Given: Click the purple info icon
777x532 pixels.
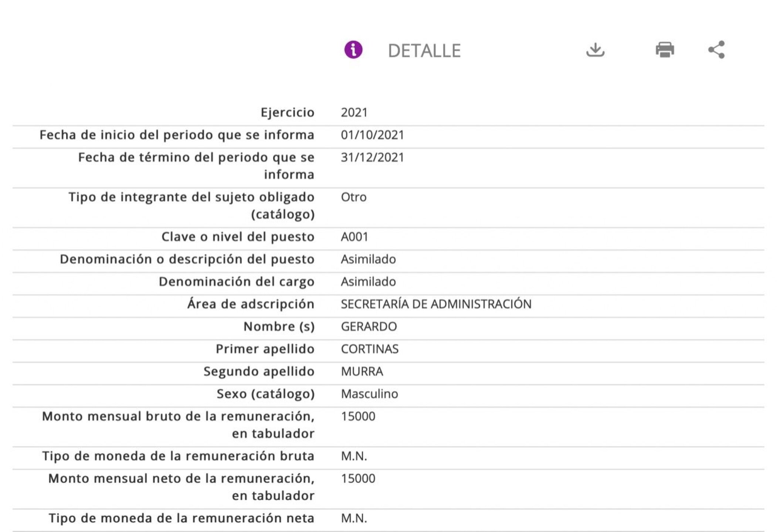Looking at the screenshot, I should pyautogui.click(x=353, y=50).
